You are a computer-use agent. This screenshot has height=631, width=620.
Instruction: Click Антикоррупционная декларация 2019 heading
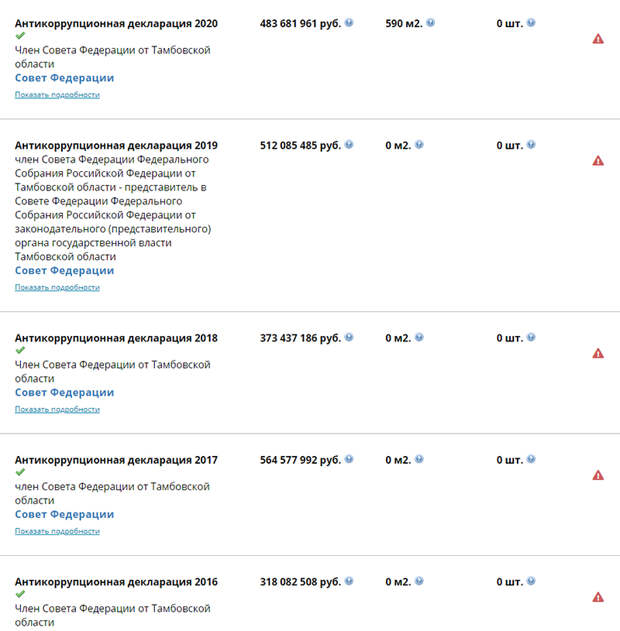[x=116, y=145]
